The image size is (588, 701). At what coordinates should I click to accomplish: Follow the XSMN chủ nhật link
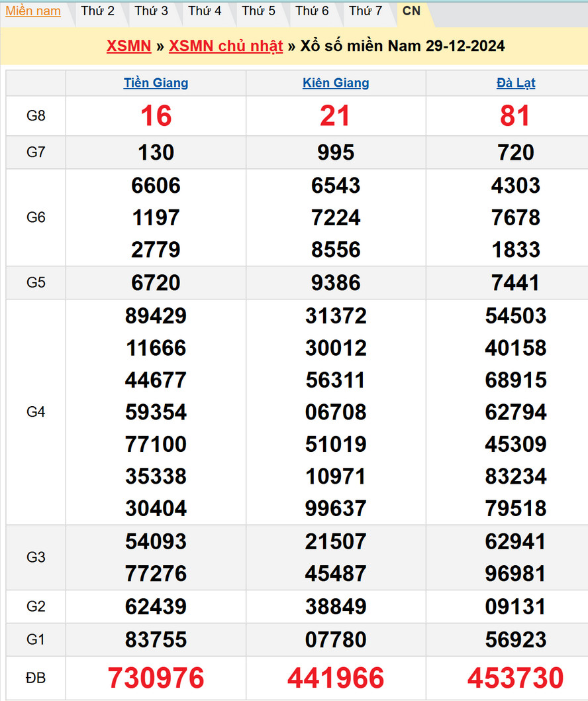(x=226, y=46)
